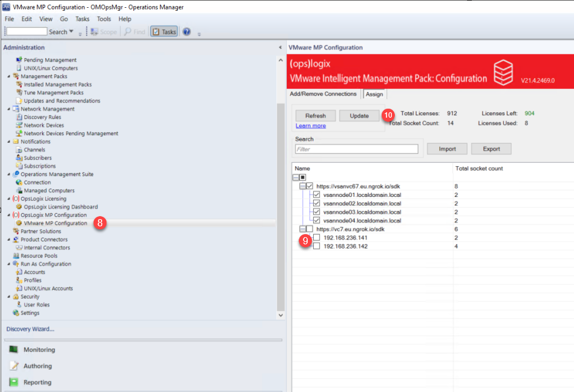
Task: Collapse the Management Packs tree node
Action: coord(9,76)
